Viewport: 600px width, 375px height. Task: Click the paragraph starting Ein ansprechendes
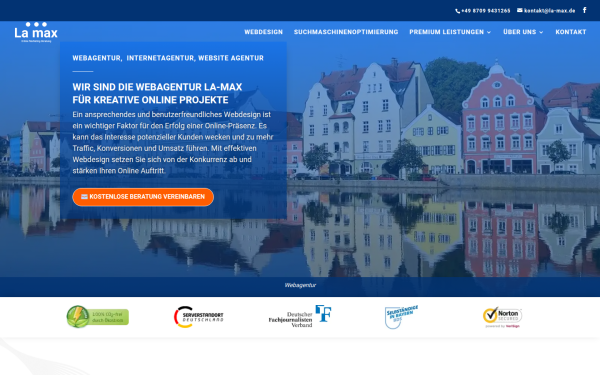point(173,142)
